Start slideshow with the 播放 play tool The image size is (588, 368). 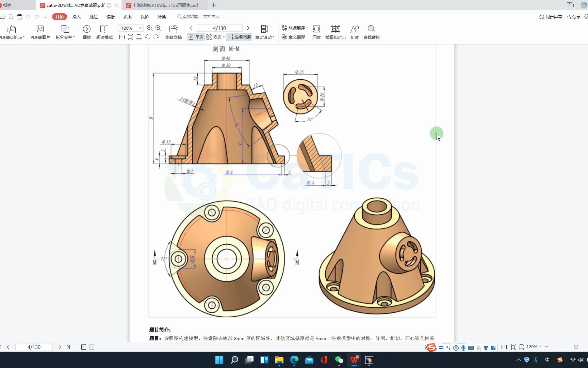[x=87, y=32]
